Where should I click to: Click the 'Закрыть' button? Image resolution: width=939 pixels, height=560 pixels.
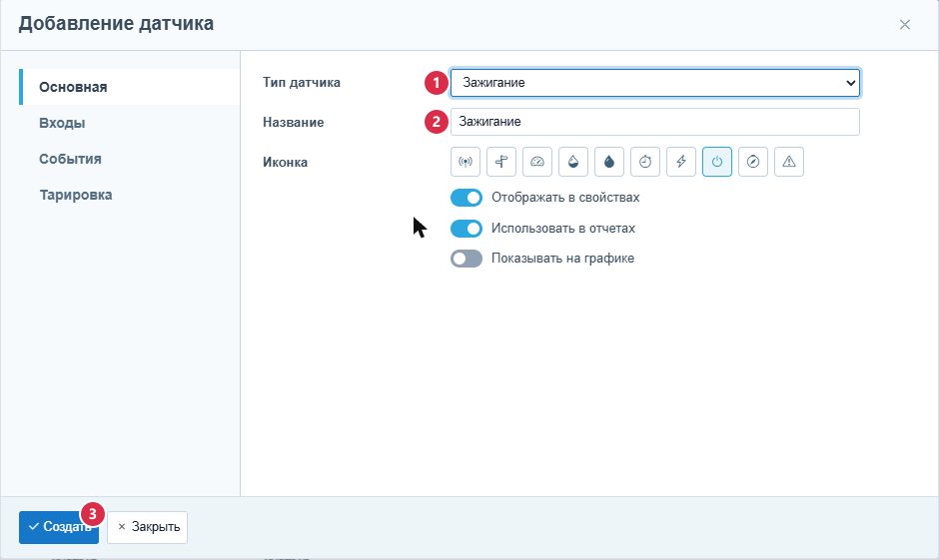[x=147, y=527]
